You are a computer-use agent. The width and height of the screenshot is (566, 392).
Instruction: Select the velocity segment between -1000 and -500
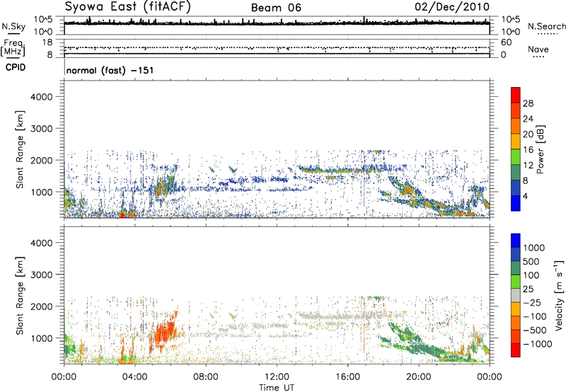click(x=516, y=336)
